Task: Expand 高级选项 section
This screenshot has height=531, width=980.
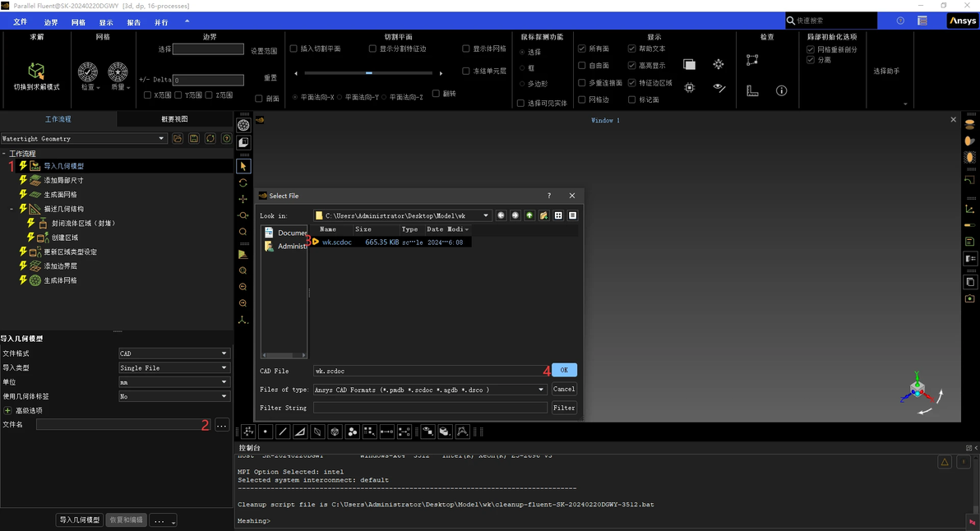Action: coord(7,410)
